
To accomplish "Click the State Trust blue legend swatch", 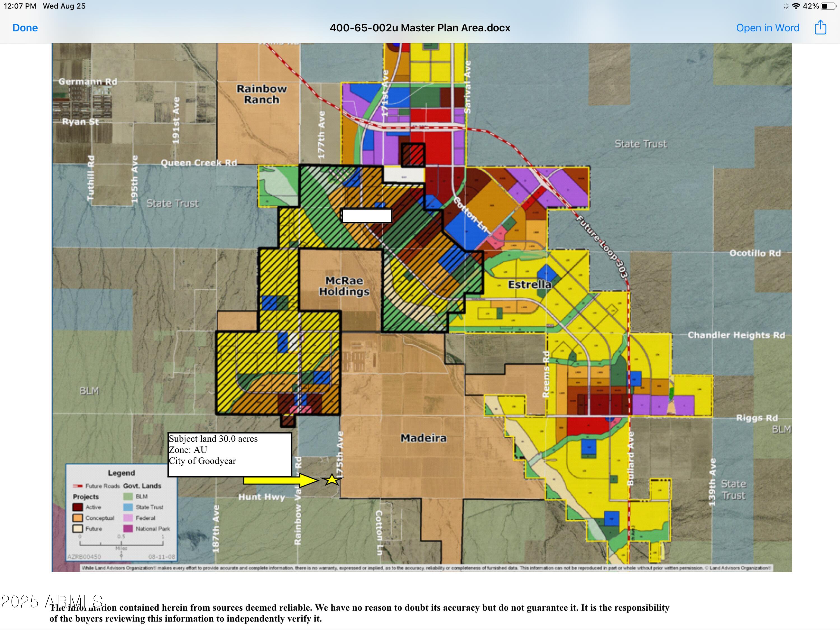I will coord(128,507).
